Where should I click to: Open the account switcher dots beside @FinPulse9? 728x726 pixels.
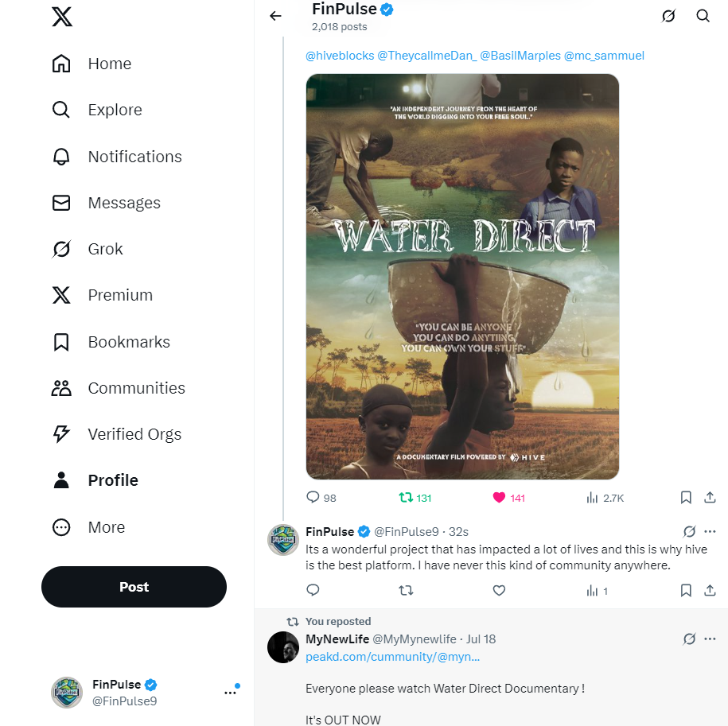[230, 693]
